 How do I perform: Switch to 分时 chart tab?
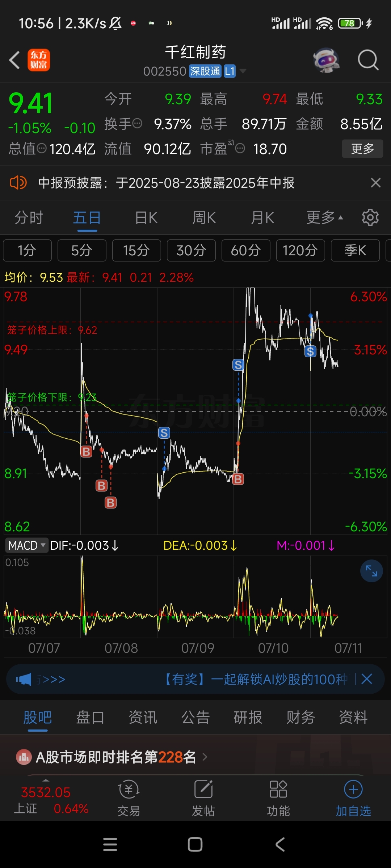point(29,218)
